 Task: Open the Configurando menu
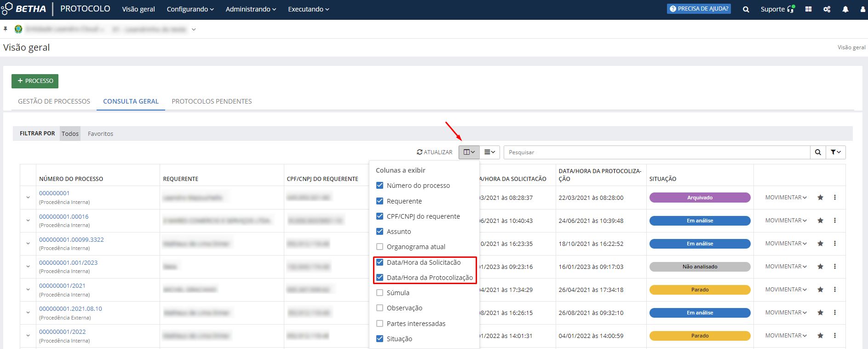pyautogui.click(x=190, y=9)
